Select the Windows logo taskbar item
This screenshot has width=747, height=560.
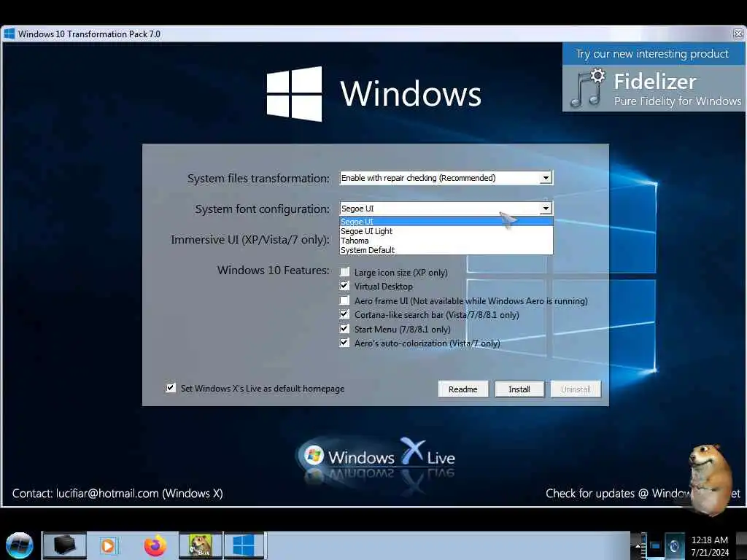(x=244, y=545)
